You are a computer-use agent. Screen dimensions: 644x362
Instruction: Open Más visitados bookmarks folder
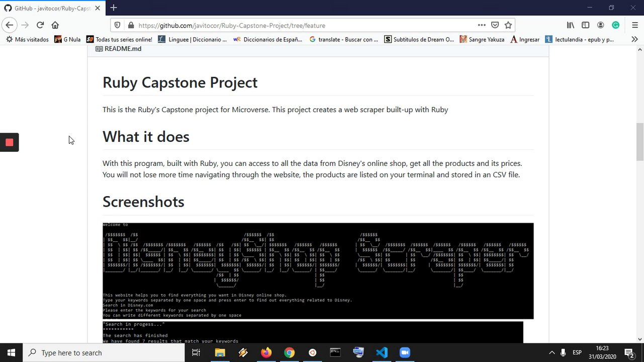tap(27, 39)
